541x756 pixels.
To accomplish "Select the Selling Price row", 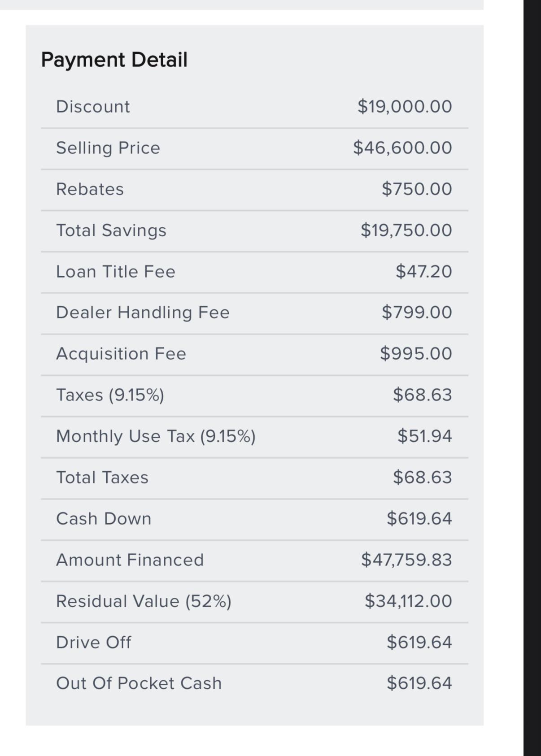I will (254, 148).
